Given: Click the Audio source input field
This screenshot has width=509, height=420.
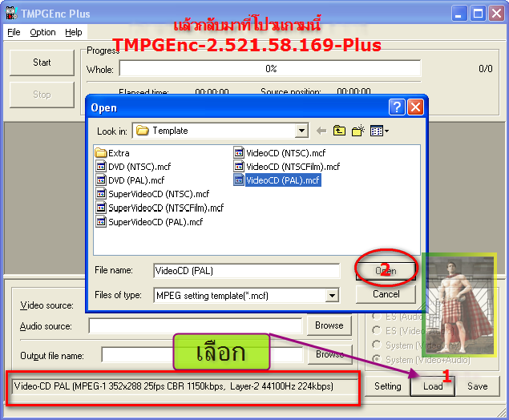Looking at the screenshot, I should [195, 326].
